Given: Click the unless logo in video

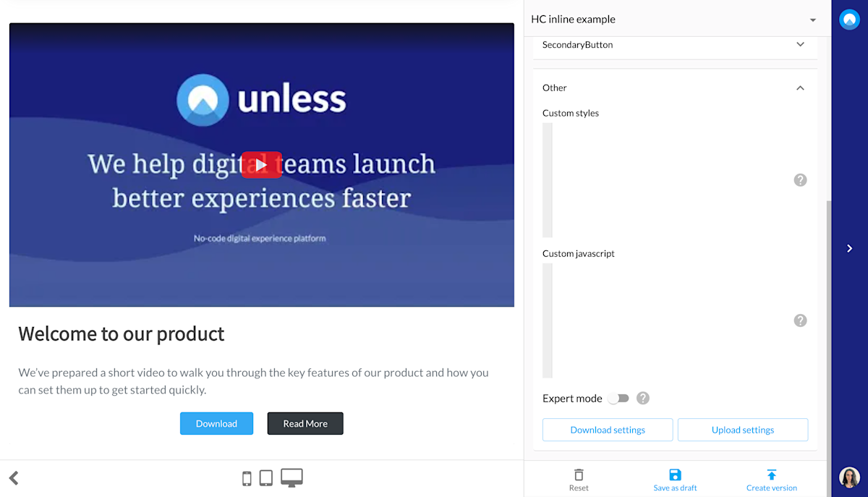Looking at the screenshot, I should (x=262, y=100).
